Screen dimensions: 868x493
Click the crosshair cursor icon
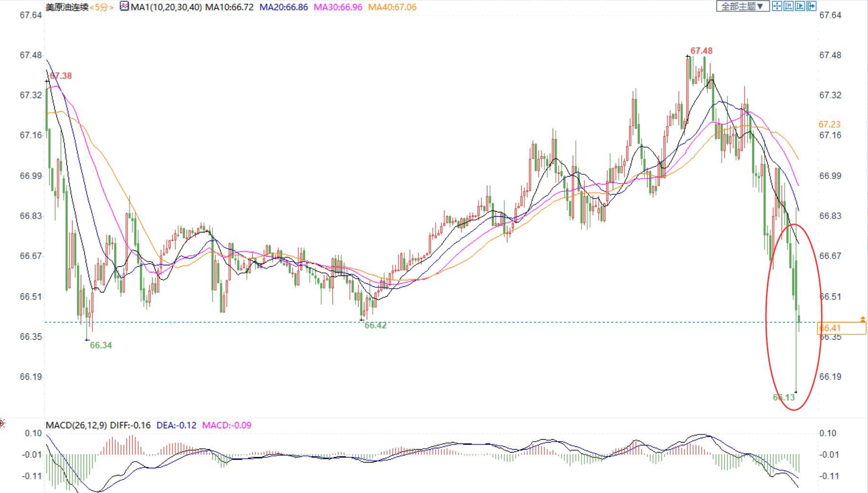click(777, 6)
